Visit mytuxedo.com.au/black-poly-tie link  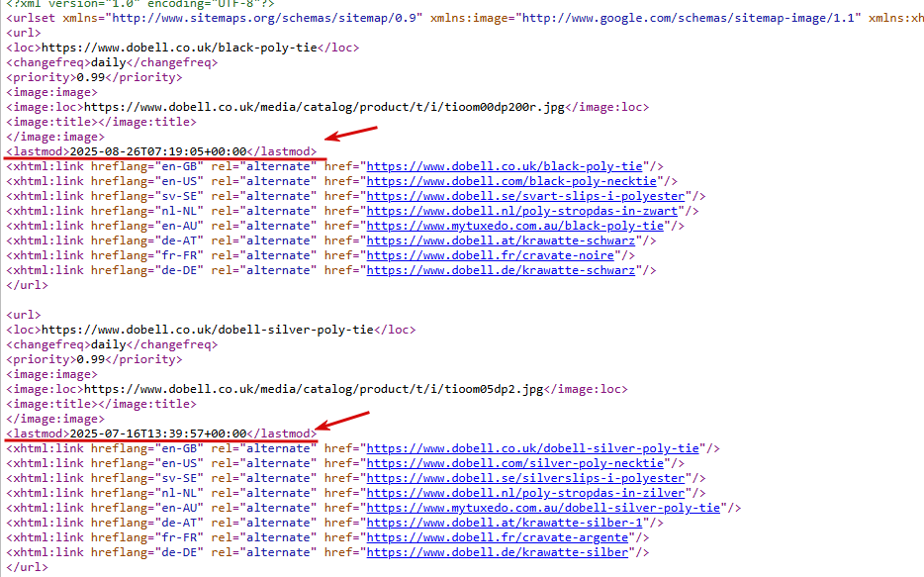[x=515, y=226]
